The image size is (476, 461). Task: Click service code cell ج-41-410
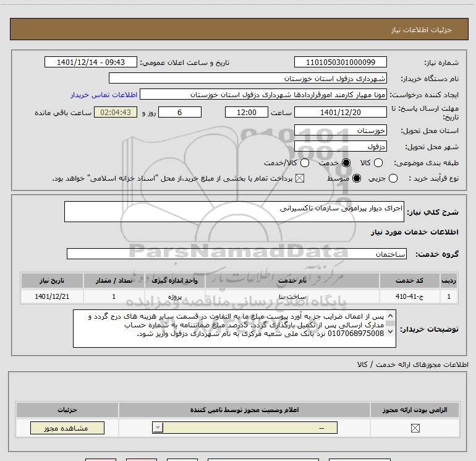tap(409, 296)
